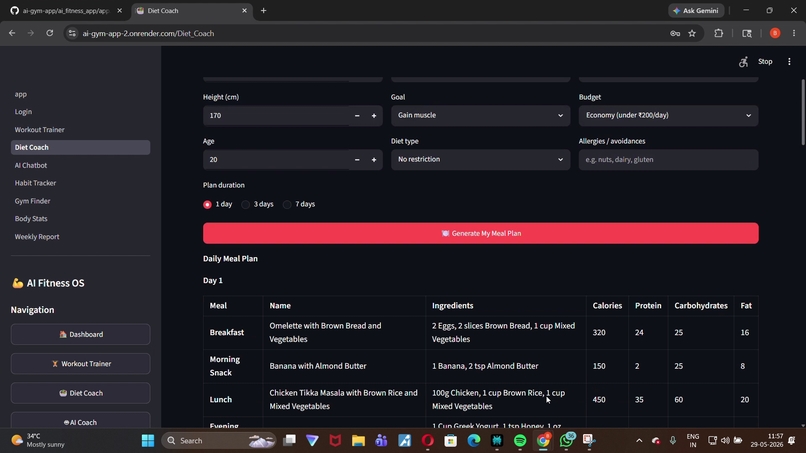Open Microsoft Edge from taskbar
Screen dimensions: 806x453
coord(474,441)
